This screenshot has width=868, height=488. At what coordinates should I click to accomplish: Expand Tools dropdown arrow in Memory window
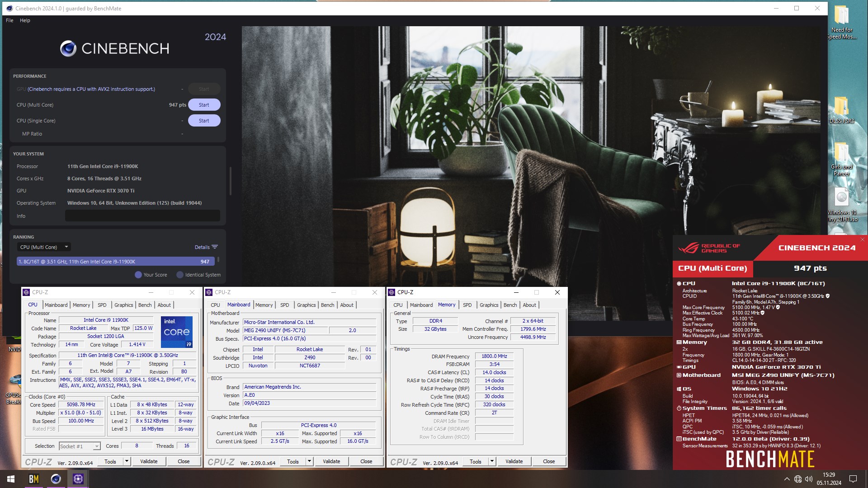492,461
